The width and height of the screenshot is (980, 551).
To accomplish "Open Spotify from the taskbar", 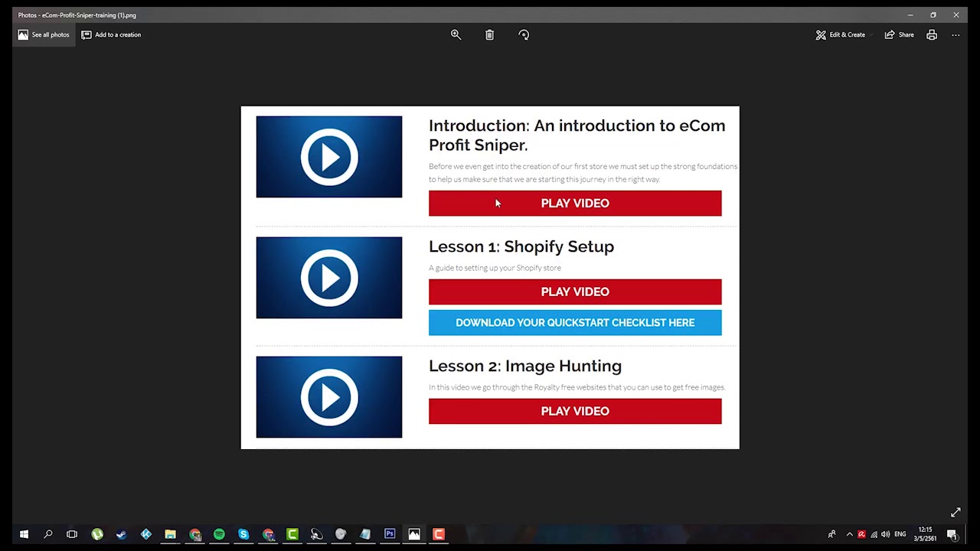I will point(219,534).
